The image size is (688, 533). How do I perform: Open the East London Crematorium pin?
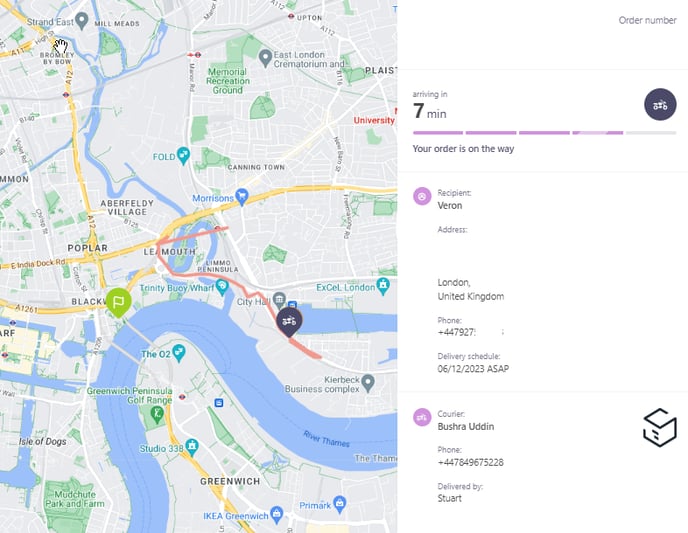point(265,58)
